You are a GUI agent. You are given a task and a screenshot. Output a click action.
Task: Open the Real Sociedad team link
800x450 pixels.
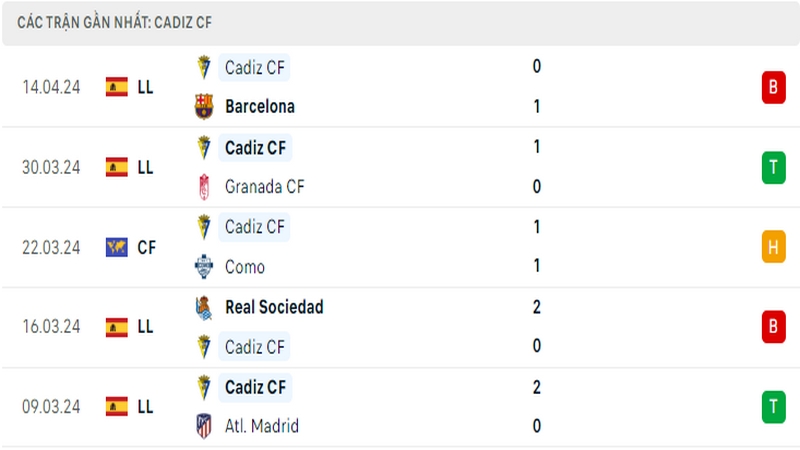(x=274, y=307)
